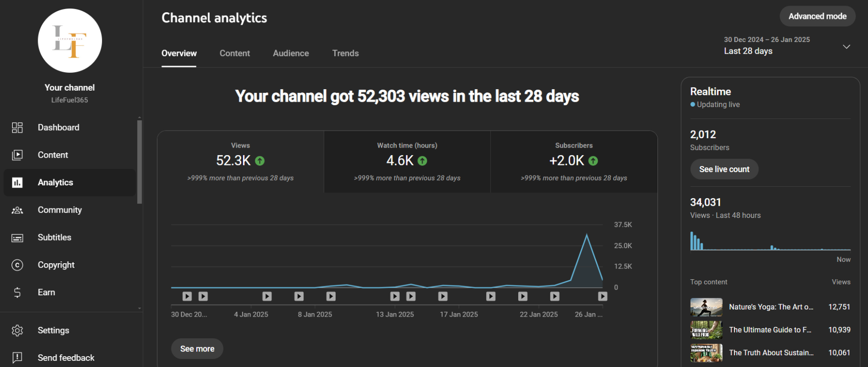
Task: Open the Trends tab
Action: click(x=345, y=53)
